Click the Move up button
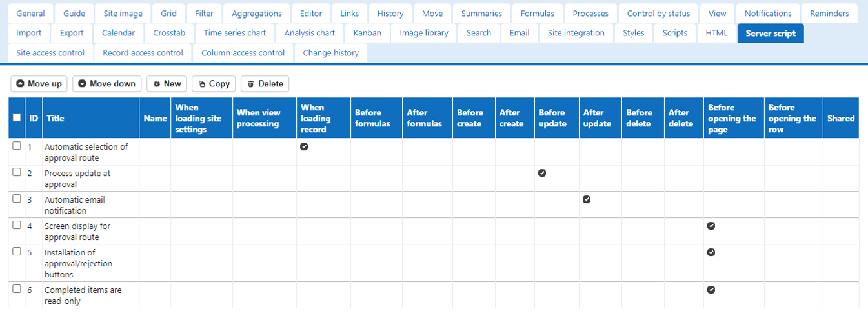The image size is (868, 329). click(39, 84)
